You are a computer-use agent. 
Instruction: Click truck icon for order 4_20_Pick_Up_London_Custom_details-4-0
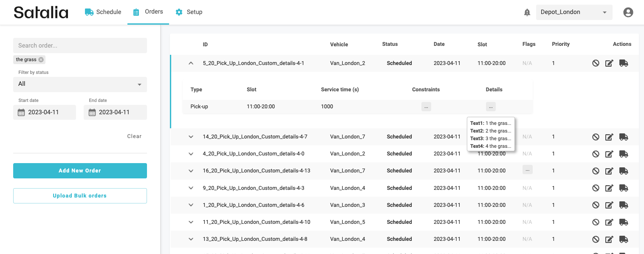tap(623, 154)
